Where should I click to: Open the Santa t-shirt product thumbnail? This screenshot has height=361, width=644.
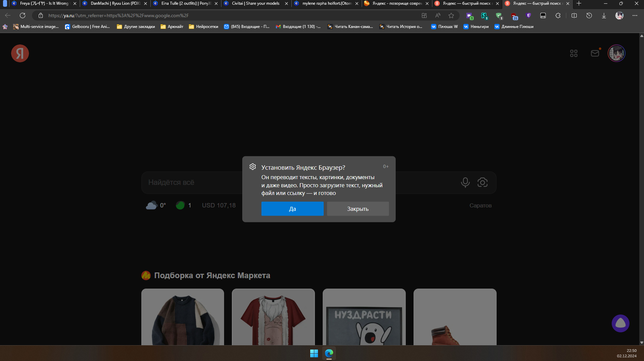pyautogui.click(x=273, y=317)
